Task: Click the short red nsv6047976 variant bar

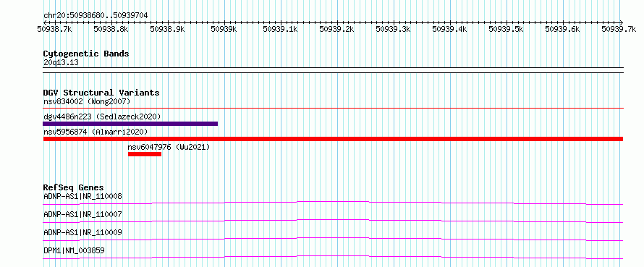Action: pos(145,154)
